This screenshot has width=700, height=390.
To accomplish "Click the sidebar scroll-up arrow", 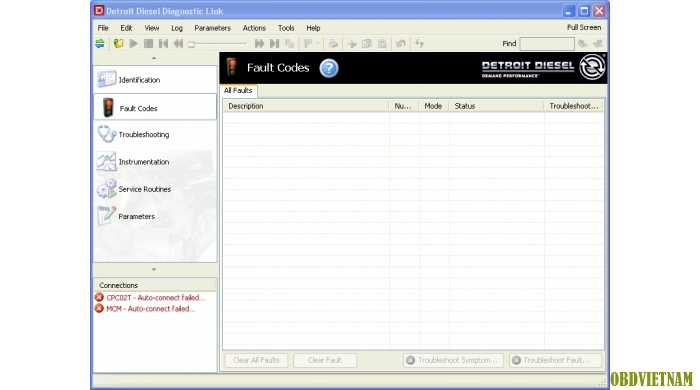I will (x=154, y=58).
